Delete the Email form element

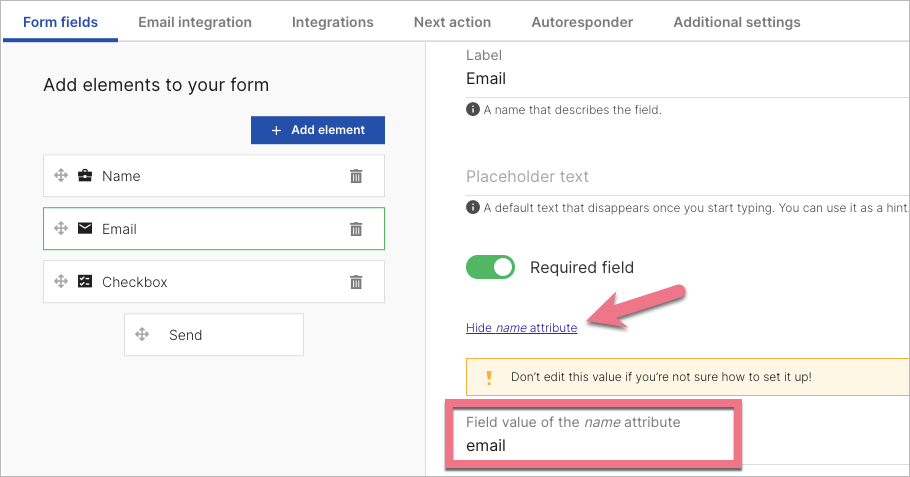pyautogui.click(x=356, y=229)
